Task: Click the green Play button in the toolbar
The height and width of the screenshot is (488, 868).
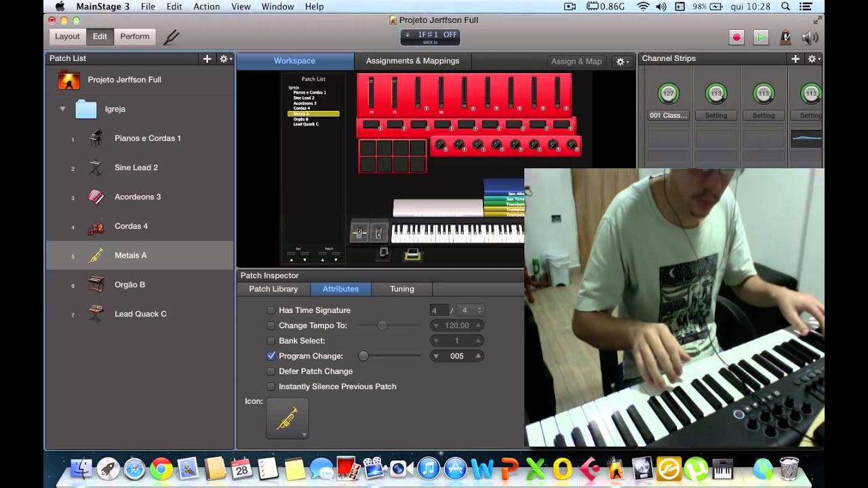Action: [761, 37]
